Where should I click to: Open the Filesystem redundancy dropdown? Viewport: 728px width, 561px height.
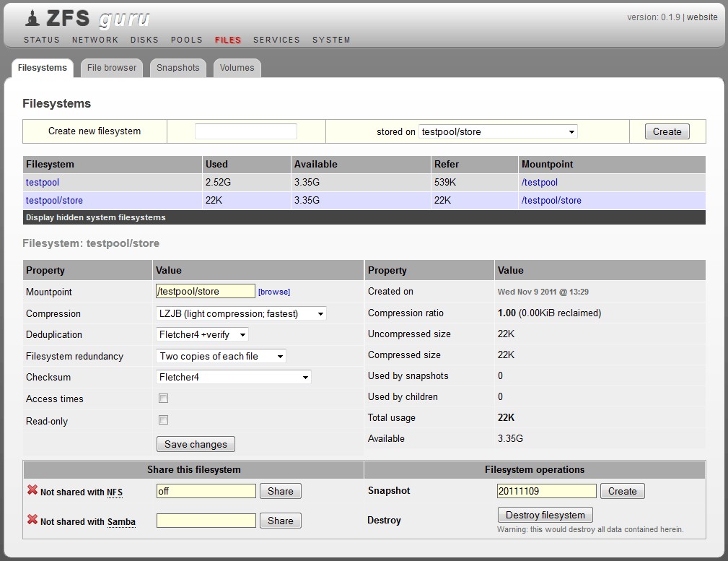221,356
